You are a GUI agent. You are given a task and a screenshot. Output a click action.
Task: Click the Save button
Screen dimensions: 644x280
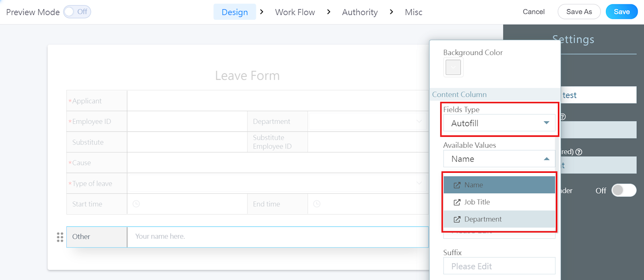pos(621,12)
